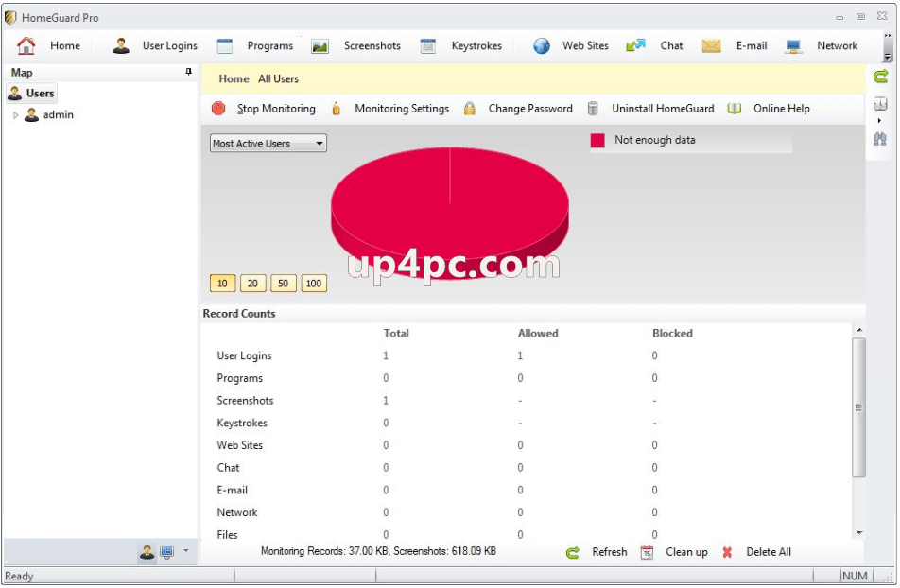Open the E-mail envelope icon
The width and height of the screenshot is (900, 588).
(x=711, y=46)
